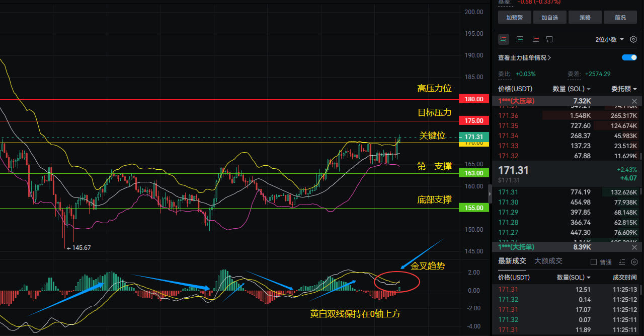Click the trades sort filter icon
This screenshot has height=336, width=644.
click(x=622, y=262)
